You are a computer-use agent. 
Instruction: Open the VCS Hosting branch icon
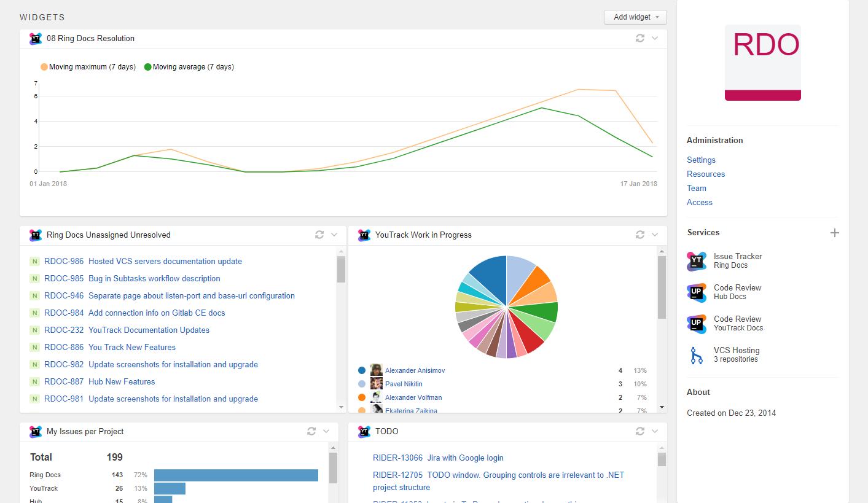697,355
